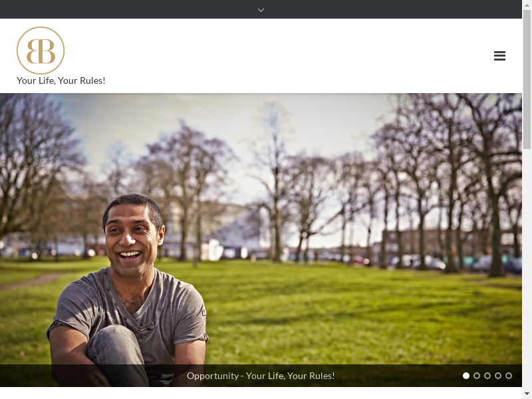Click the 'Your Life, Your Rules!' tagline under the logo
Image resolution: width=532 pixels, height=399 pixels.
pos(61,80)
